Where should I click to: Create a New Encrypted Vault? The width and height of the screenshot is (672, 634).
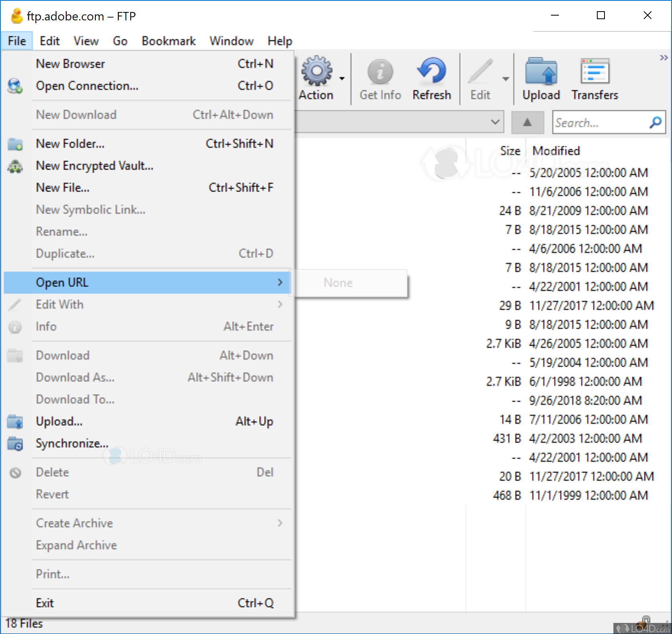[95, 166]
